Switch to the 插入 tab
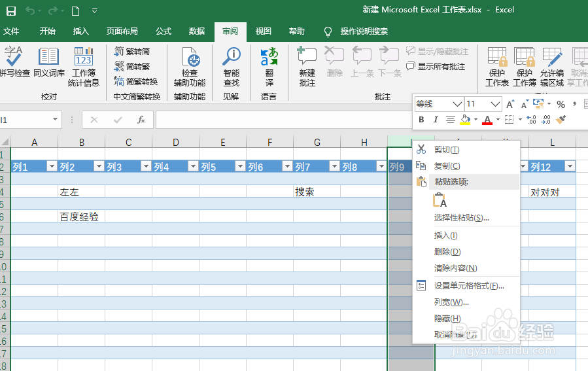This screenshot has height=371, width=588. coord(80,31)
